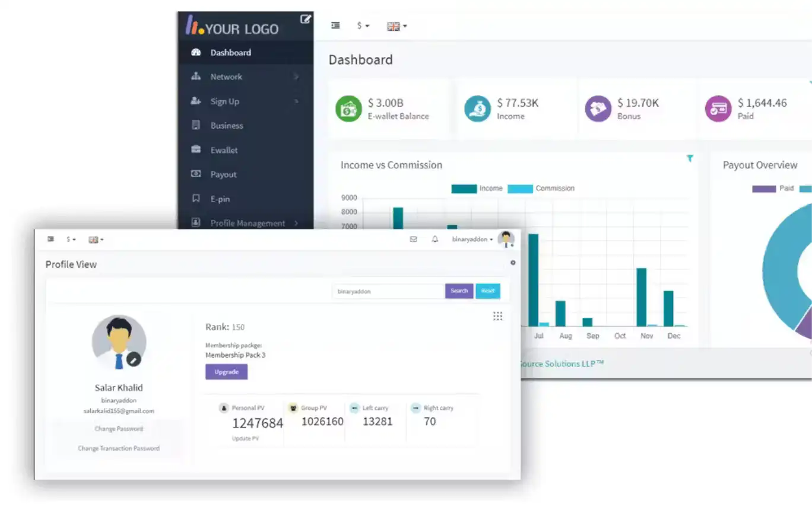Screen dimensions: 812x510
Task: Click the edit icon beside YOUR LOGO
Action: (305, 19)
